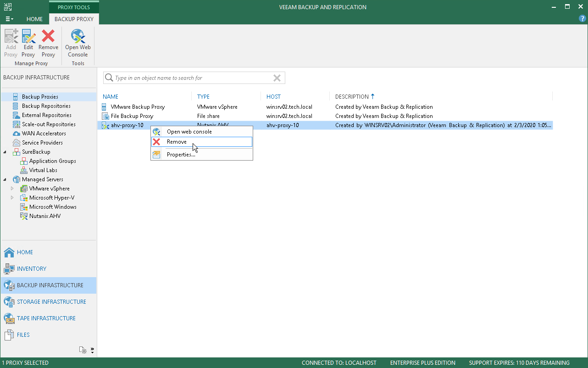Select the VMware Backup Proxy row
Image resolution: width=588 pixels, height=368 pixels.
pyautogui.click(x=325, y=107)
